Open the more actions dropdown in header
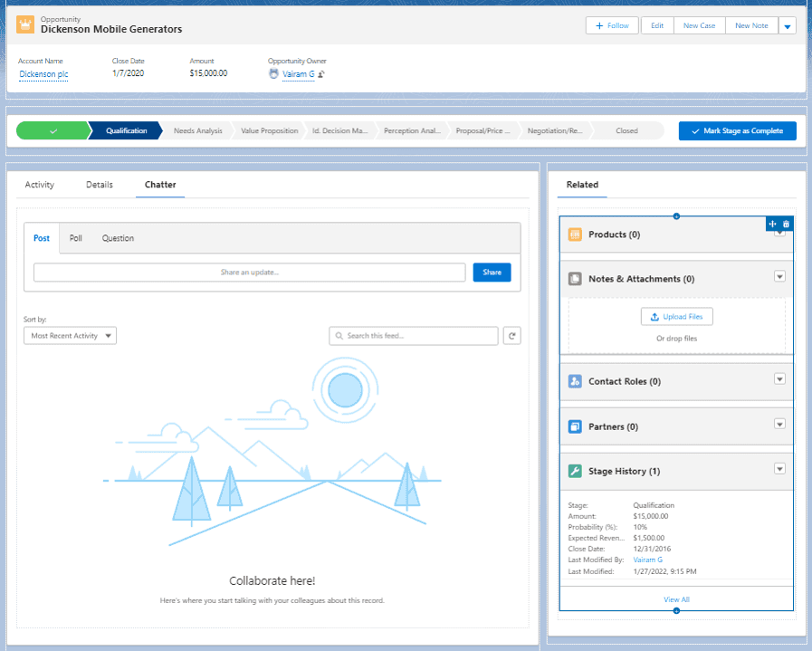This screenshot has height=651, width=812. pyautogui.click(x=788, y=26)
